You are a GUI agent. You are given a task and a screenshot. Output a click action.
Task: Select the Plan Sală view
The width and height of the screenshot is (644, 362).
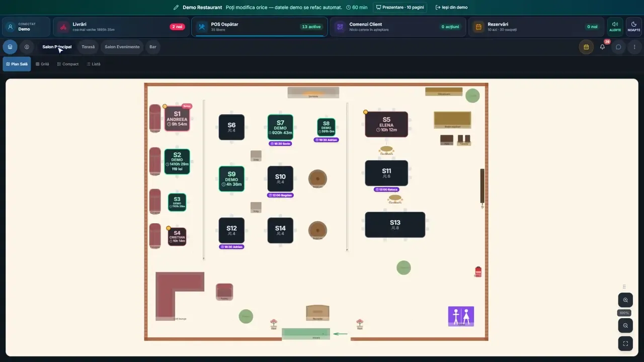[17, 64]
